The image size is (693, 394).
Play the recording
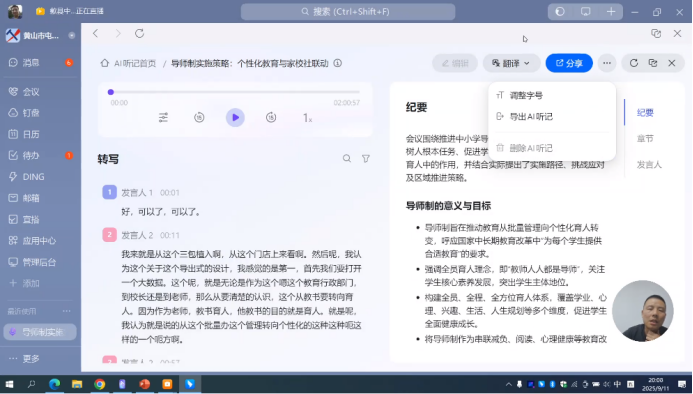[x=235, y=118]
